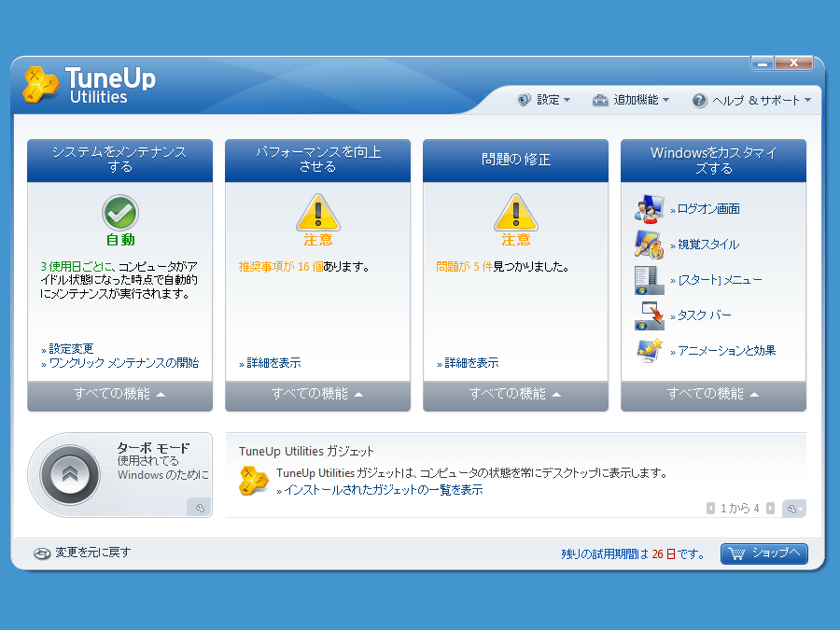
Task: Click the settings gear icon
Action: [524, 100]
